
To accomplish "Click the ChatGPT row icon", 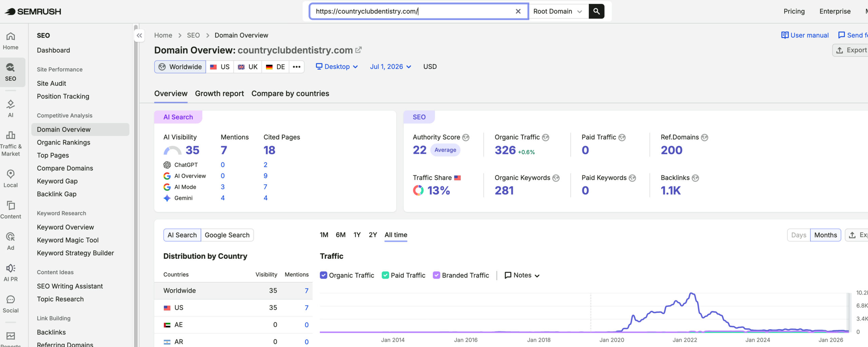I will coord(167,165).
